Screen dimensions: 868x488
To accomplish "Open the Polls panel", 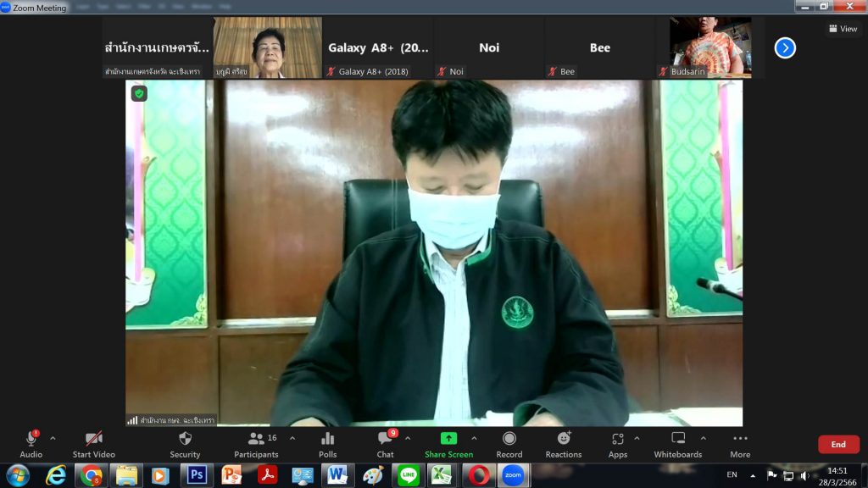I will [x=327, y=444].
